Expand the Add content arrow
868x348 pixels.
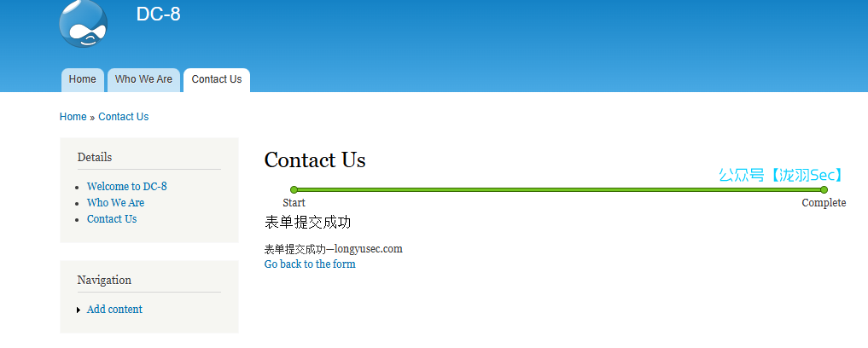[79, 310]
